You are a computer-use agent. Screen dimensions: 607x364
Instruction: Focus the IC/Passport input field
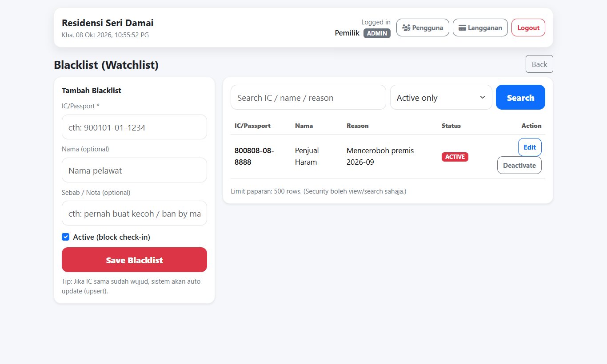(x=134, y=127)
